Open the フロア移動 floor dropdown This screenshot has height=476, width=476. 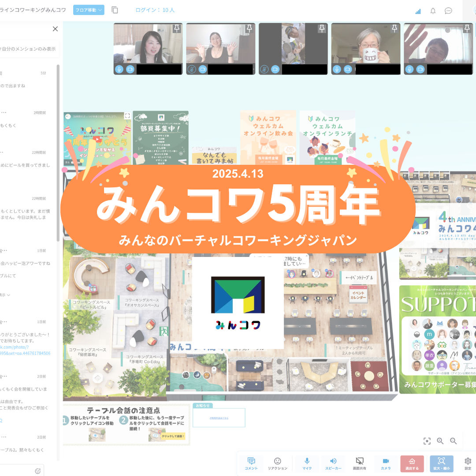[89, 10]
